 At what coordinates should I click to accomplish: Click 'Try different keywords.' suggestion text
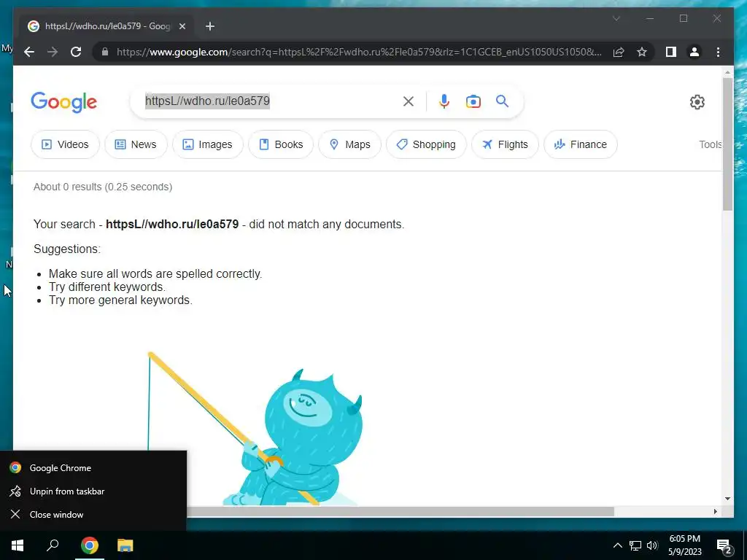coord(107,287)
